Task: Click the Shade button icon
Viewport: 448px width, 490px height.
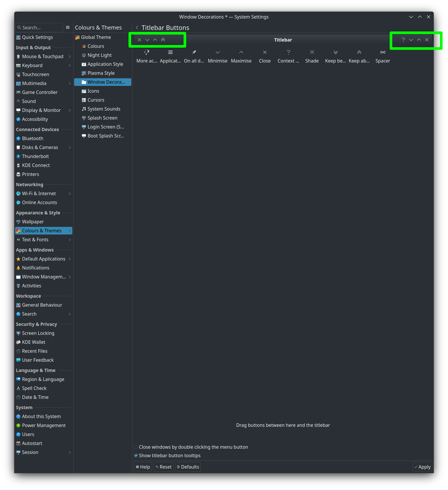Action: tap(312, 52)
